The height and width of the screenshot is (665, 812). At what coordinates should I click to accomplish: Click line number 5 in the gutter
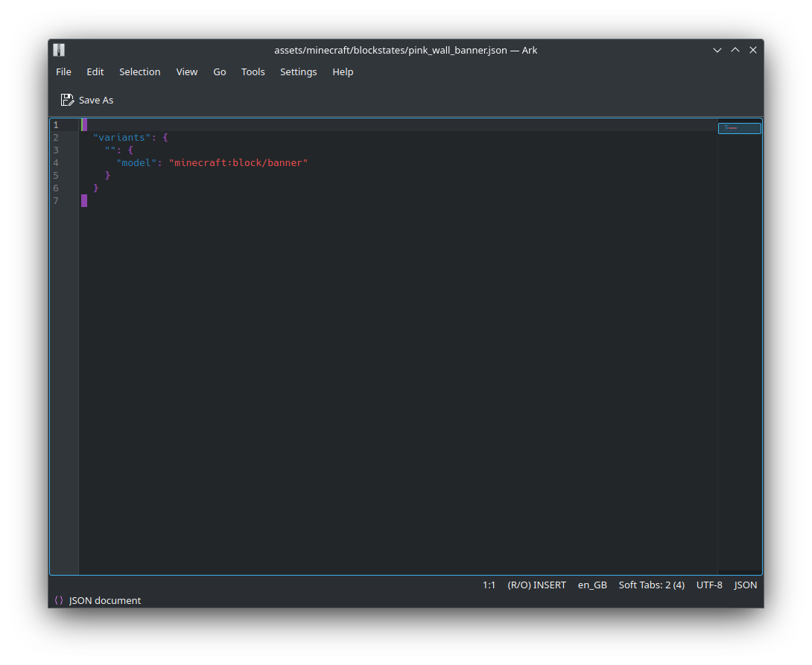tap(56, 176)
